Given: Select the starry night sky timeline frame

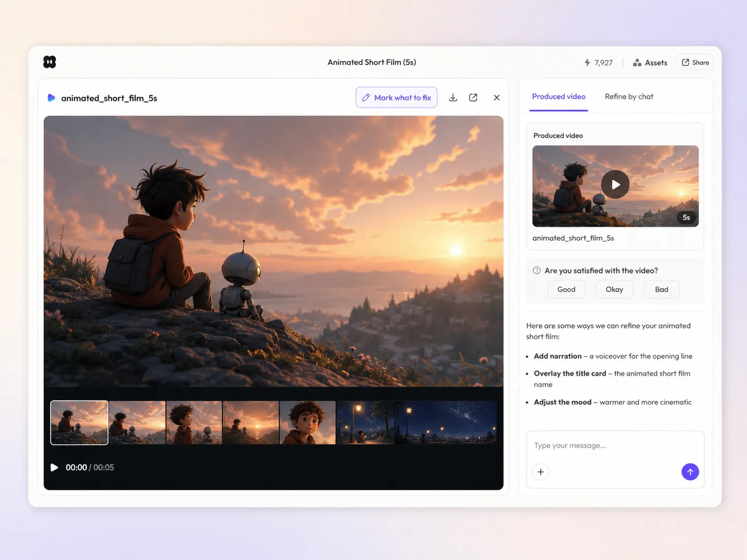Looking at the screenshot, I should (x=446, y=423).
